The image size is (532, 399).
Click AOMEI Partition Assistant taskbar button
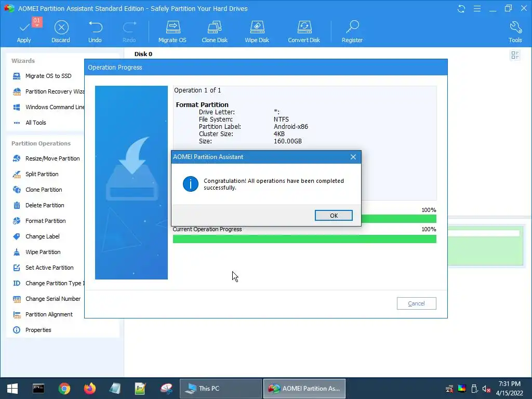304,389
